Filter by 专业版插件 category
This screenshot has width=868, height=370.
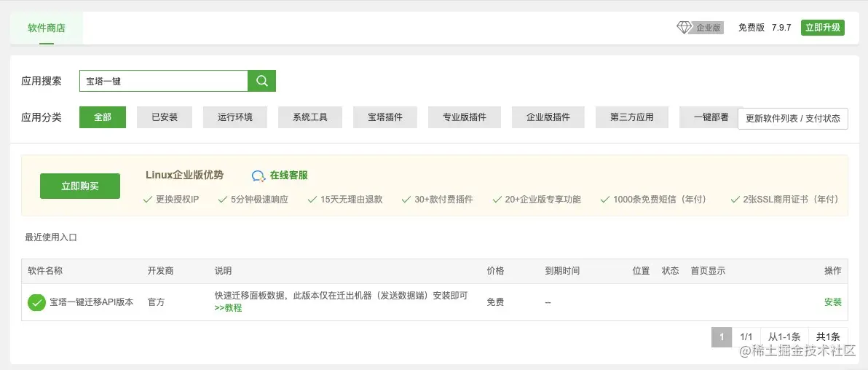(x=465, y=117)
